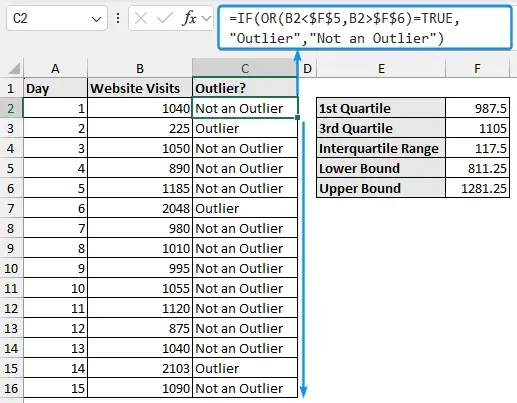Click the '3rd Quartile' label cell
This screenshot has width=517, height=403.
coord(381,128)
